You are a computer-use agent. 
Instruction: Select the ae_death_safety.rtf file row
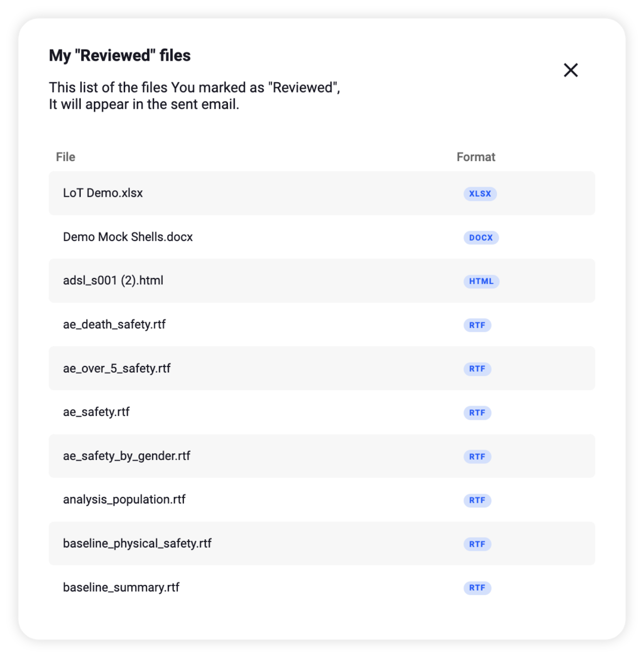tap(114, 324)
